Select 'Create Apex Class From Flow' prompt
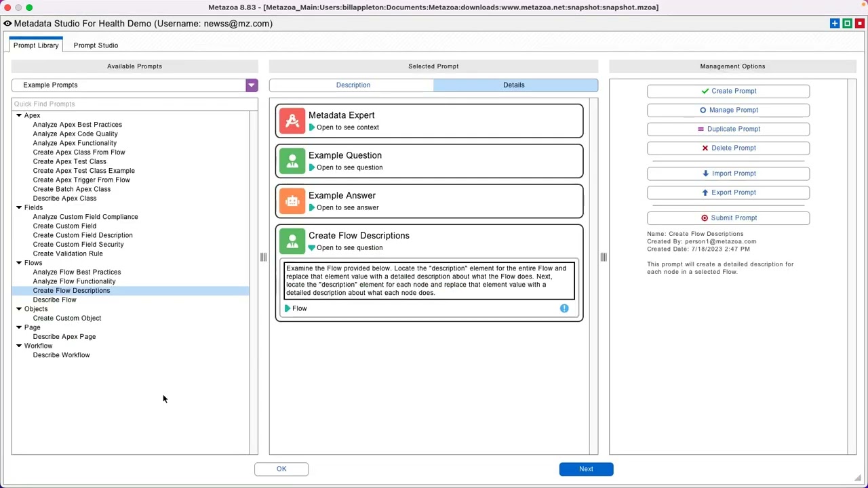The height and width of the screenshot is (488, 868). (79, 152)
